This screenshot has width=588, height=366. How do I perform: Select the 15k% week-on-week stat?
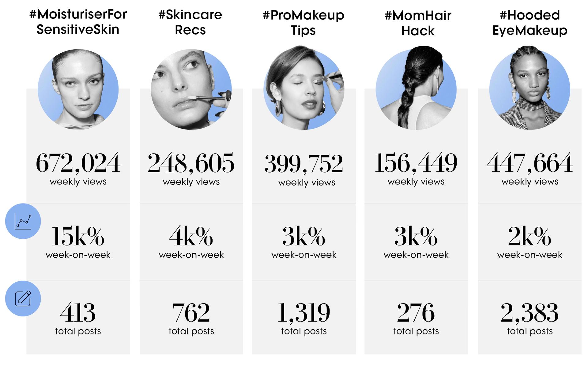point(78,236)
